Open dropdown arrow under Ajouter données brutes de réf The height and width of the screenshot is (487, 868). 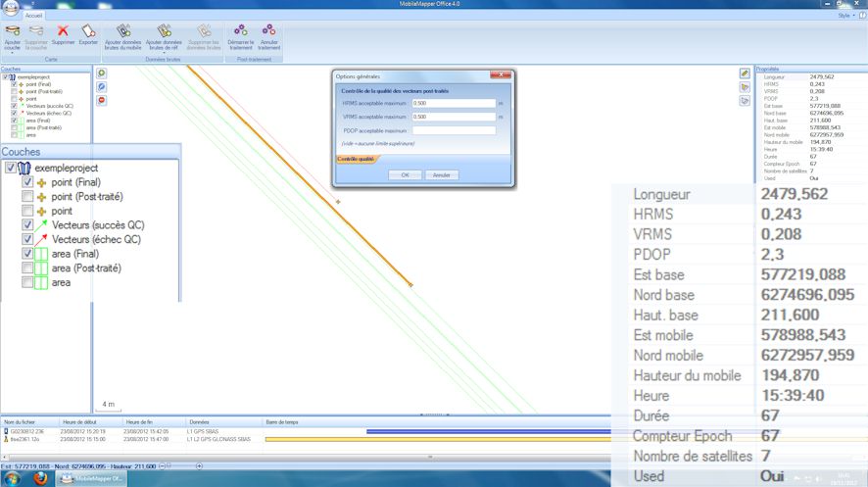point(164,53)
